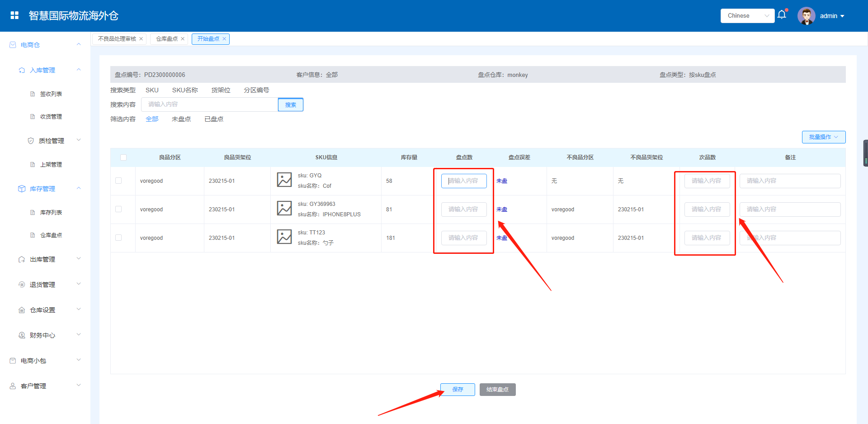Check the box for sku GYQ row
The width and height of the screenshot is (868, 424).
pos(118,181)
